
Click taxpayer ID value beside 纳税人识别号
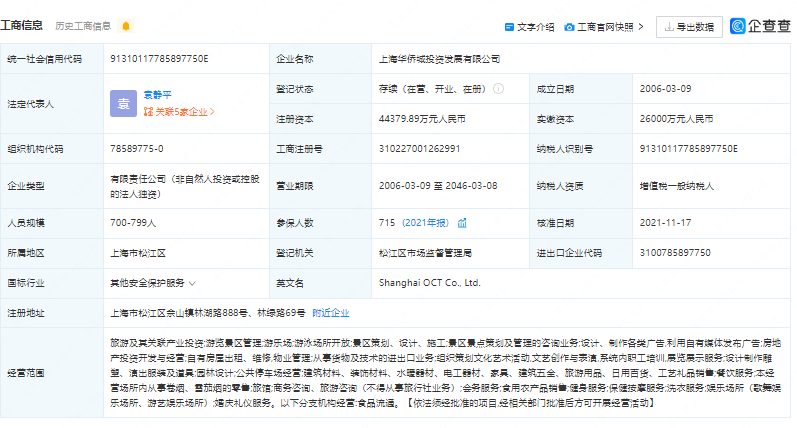[x=688, y=149]
